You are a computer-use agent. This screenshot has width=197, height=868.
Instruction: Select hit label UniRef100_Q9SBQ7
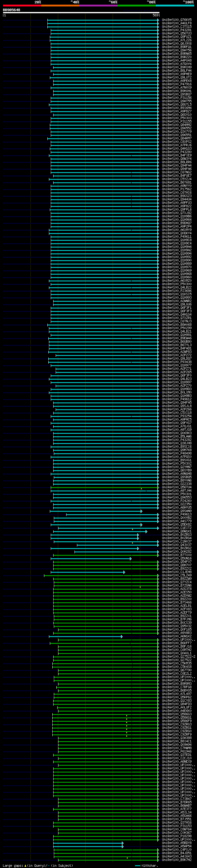tap(177, 94)
